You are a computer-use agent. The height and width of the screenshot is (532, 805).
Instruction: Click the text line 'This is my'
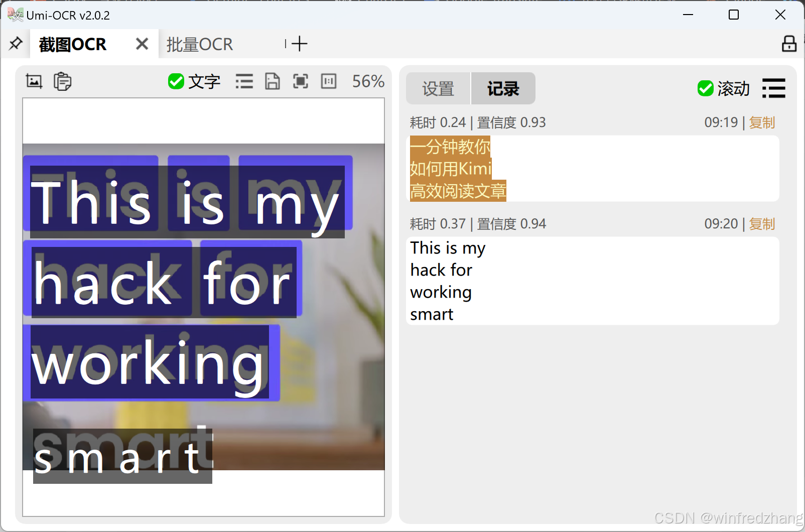[448, 248]
